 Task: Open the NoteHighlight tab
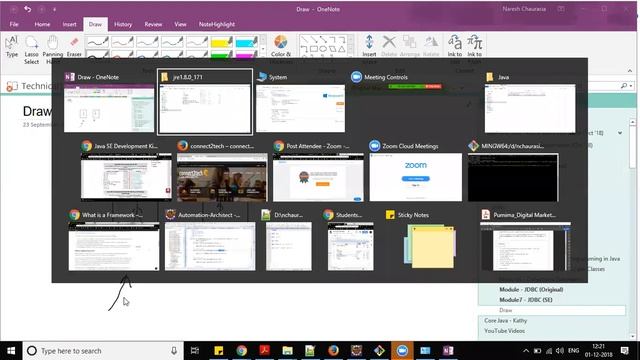(x=217, y=24)
